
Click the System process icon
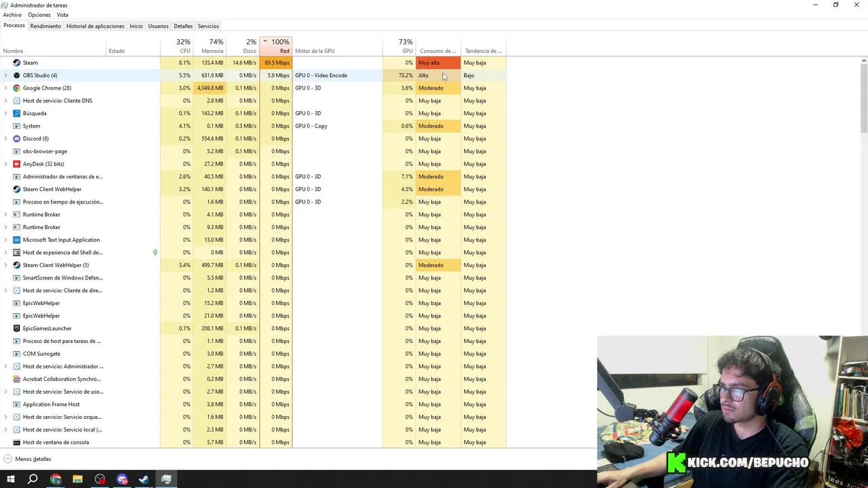point(17,126)
